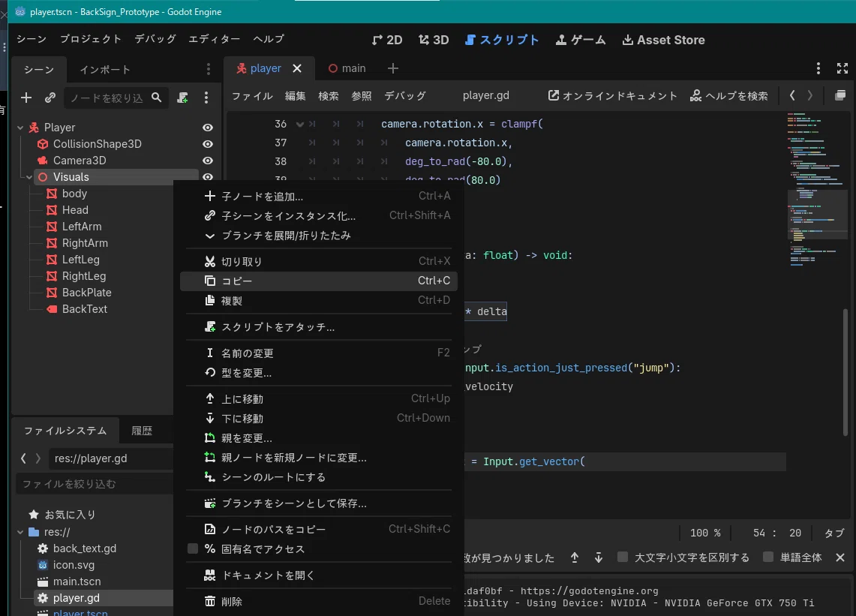
Task: Select player.gd in the filesystem
Action: (77, 598)
